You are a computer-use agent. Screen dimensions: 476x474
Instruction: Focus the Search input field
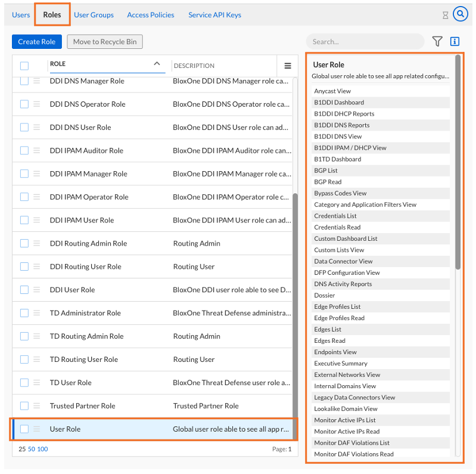[x=363, y=42]
